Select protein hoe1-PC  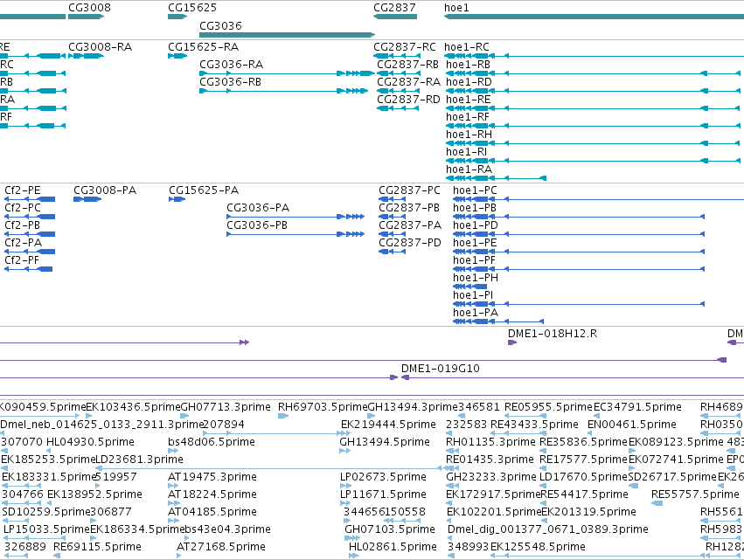tap(475, 190)
